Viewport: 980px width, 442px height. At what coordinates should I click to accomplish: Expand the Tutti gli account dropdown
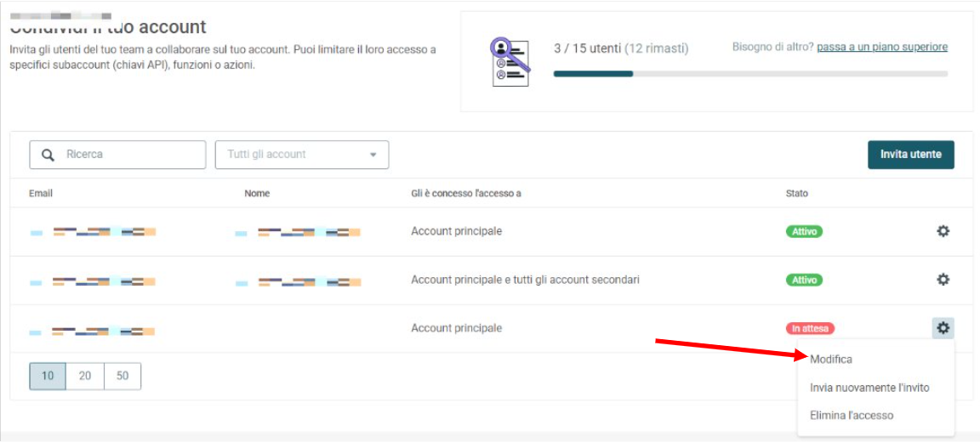pyautogui.click(x=302, y=155)
